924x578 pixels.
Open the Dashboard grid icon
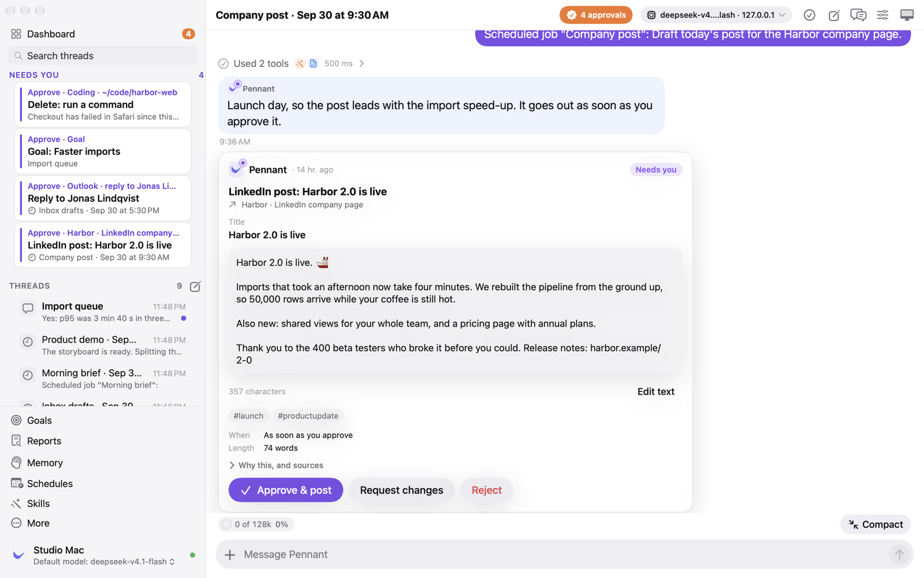[16, 34]
